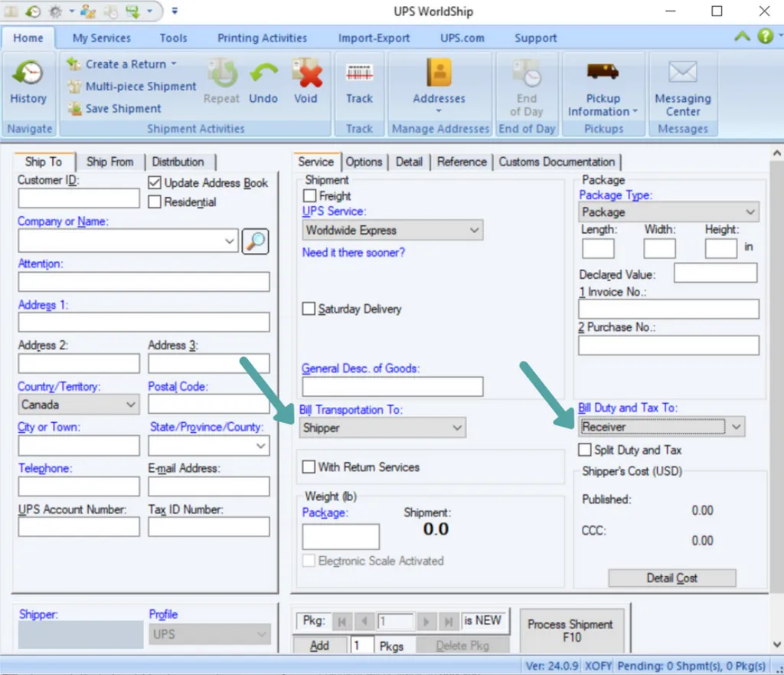The image size is (784, 675).
Task: Open the UPS Service dropdown
Action: point(392,230)
